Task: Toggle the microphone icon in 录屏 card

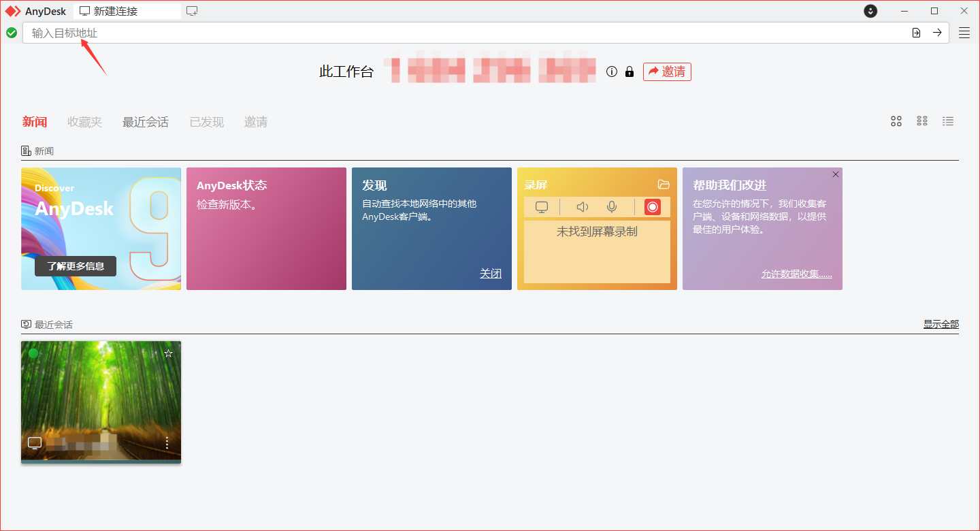Action: 612,207
